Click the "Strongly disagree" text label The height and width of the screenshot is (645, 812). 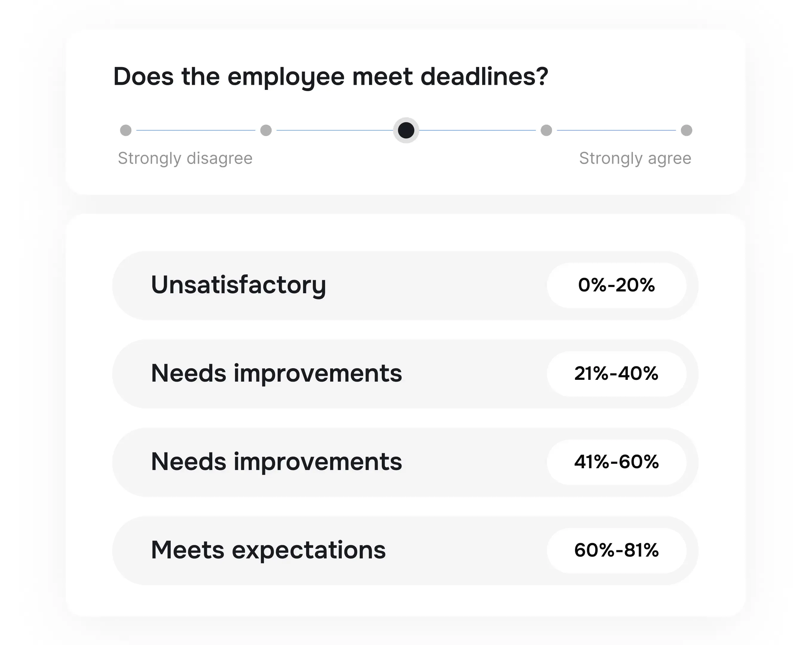click(x=185, y=158)
